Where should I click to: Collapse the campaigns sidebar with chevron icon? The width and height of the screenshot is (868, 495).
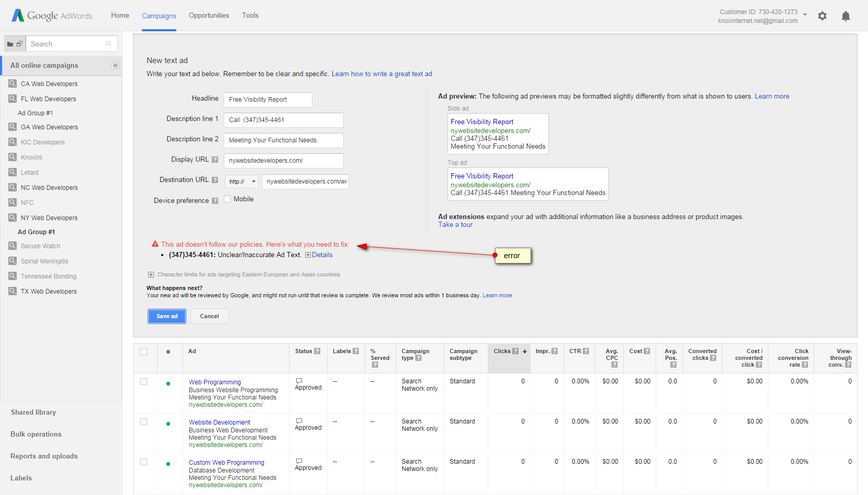pos(115,66)
